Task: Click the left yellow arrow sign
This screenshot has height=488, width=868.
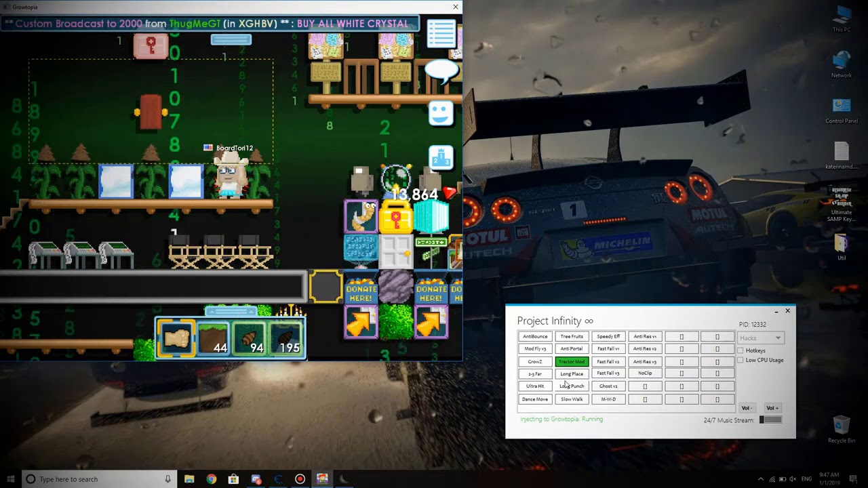Action: (x=361, y=321)
